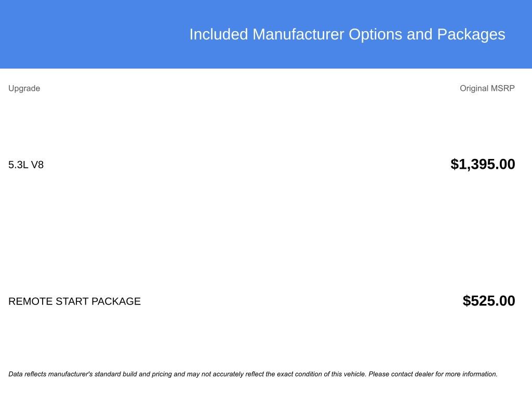Viewport: 532px width, 399px height.
Task: Click the word "Included" in the heading
Action: pyautogui.click(x=219, y=34)
